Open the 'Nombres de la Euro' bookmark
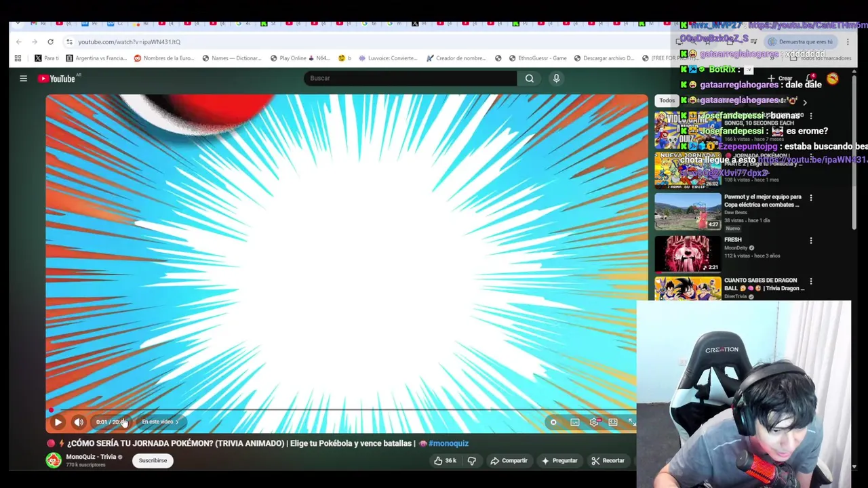868x488 pixels. coord(164,58)
